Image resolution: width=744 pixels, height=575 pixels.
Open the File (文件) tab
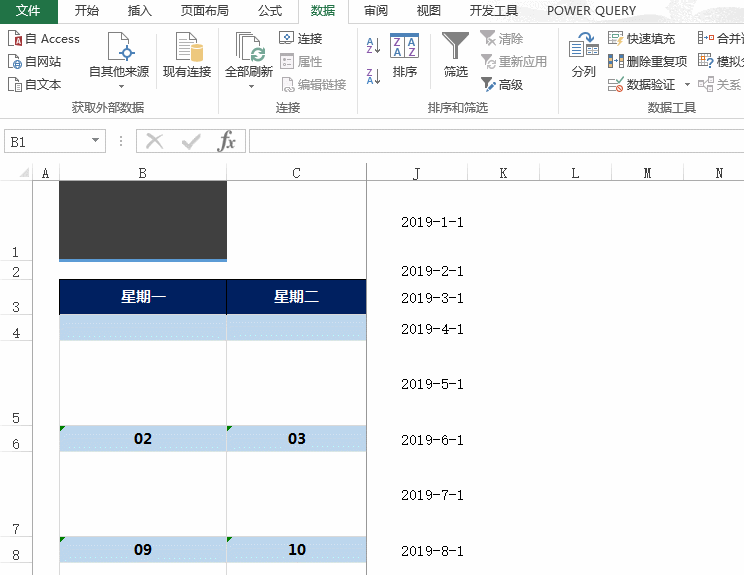coord(28,11)
